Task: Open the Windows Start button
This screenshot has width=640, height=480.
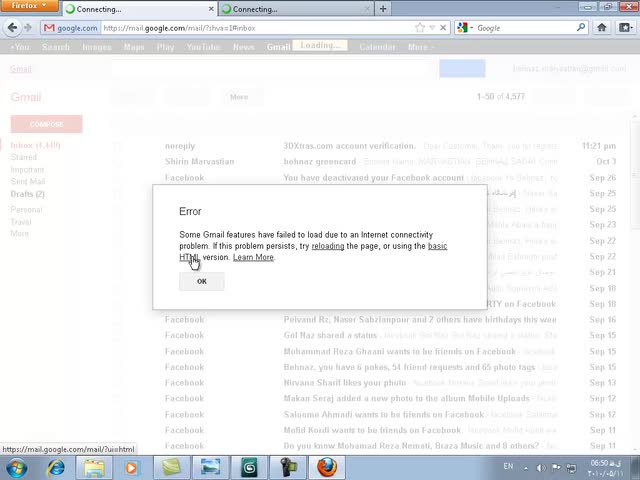Action: coord(16,467)
